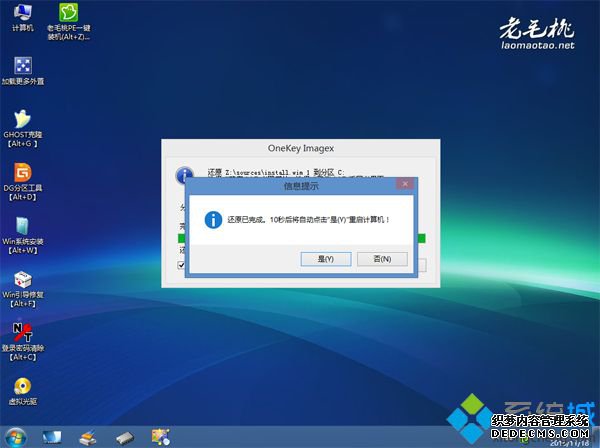The height and width of the screenshot is (448, 600).
Task: Click the blue info icon in 信息提示 dialog
Action: click(x=213, y=220)
